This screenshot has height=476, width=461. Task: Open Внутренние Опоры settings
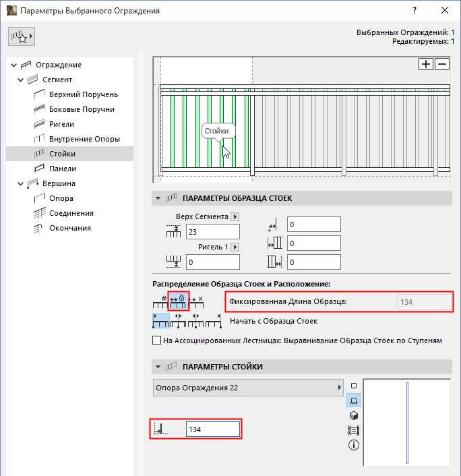[x=84, y=139]
